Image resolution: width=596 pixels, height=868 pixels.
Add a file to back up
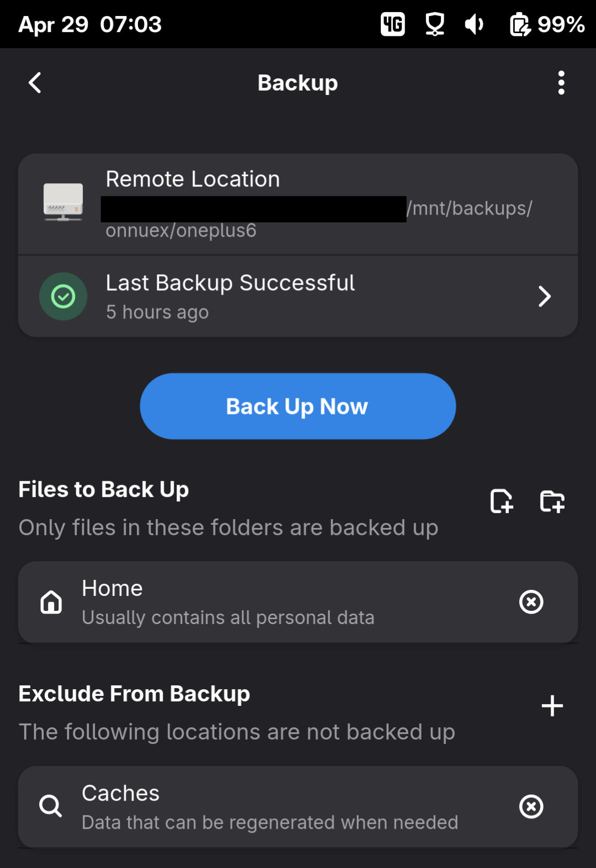pos(501,501)
